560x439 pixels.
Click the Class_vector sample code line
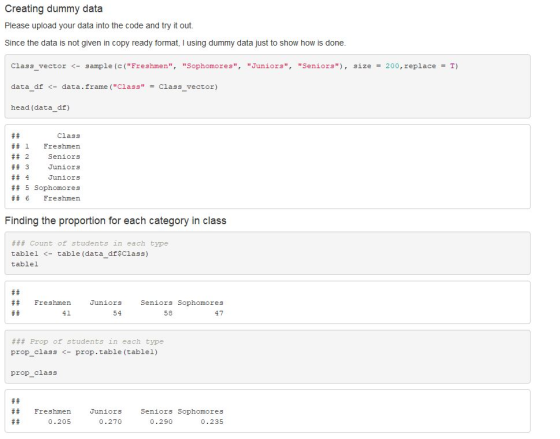(x=234, y=66)
